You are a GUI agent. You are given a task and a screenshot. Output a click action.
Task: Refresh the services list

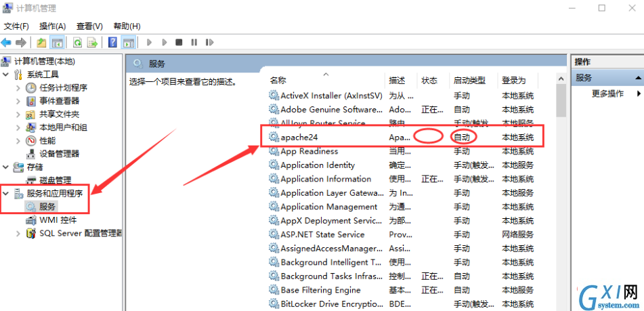coord(77,42)
